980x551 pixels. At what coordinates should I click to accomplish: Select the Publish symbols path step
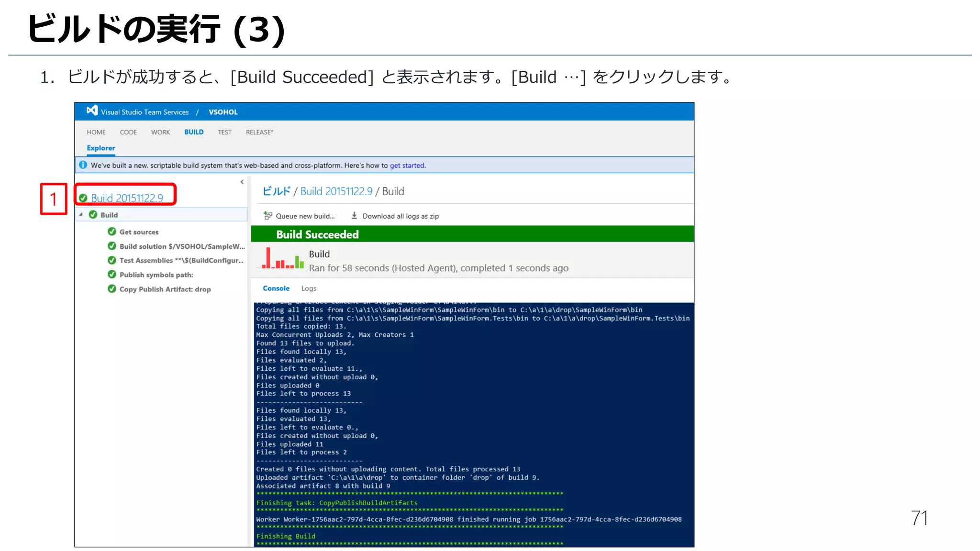click(156, 275)
